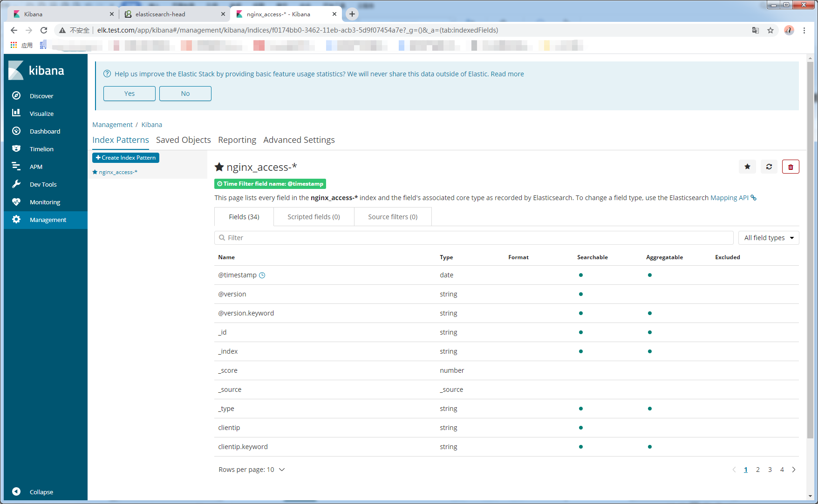
Task: Open the Read more link
Action: pyautogui.click(x=507, y=74)
